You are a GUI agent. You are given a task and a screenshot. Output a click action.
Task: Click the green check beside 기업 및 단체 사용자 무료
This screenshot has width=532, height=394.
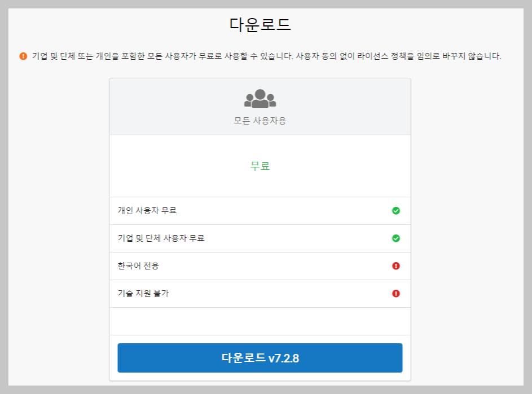pyautogui.click(x=397, y=238)
